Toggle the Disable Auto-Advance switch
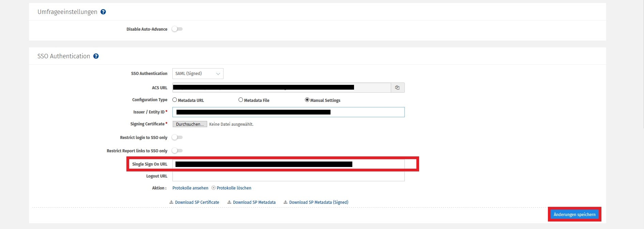644x229 pixels. [x=177, y=29]
